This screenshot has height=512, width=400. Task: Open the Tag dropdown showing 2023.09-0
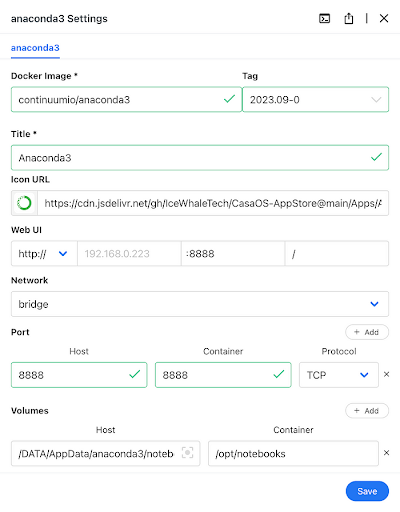point(315,99)
